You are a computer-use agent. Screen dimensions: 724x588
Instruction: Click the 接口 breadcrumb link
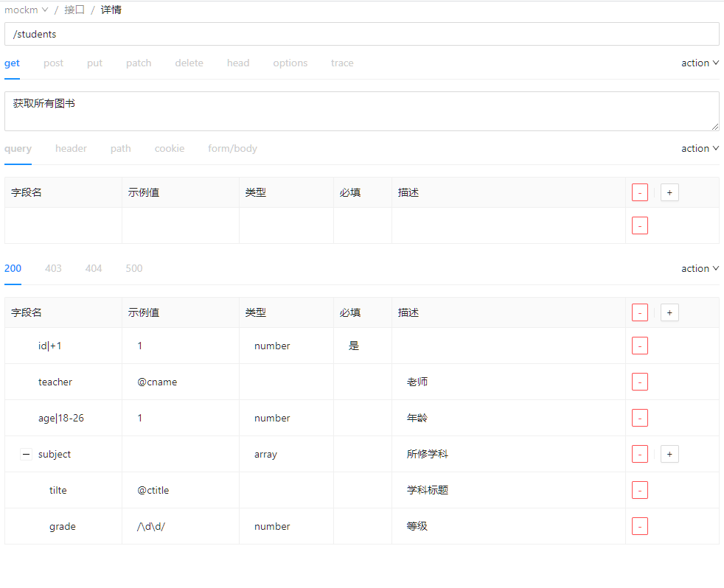pyautogui.click(x=74, y=10)
